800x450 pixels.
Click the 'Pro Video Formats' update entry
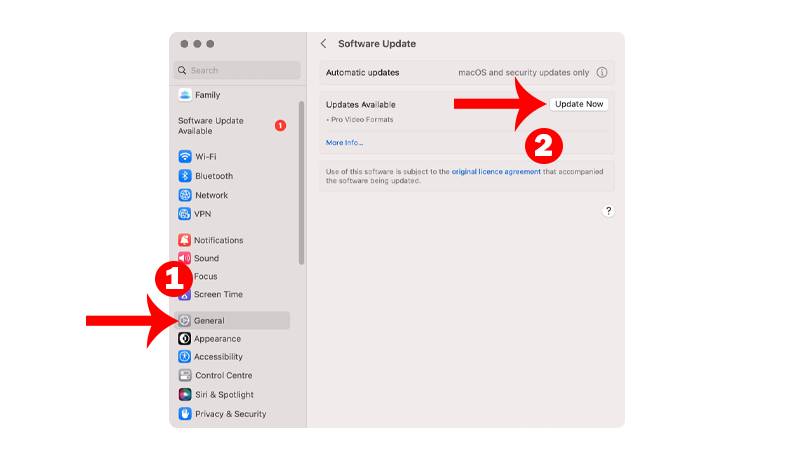(x=360, y=120)
